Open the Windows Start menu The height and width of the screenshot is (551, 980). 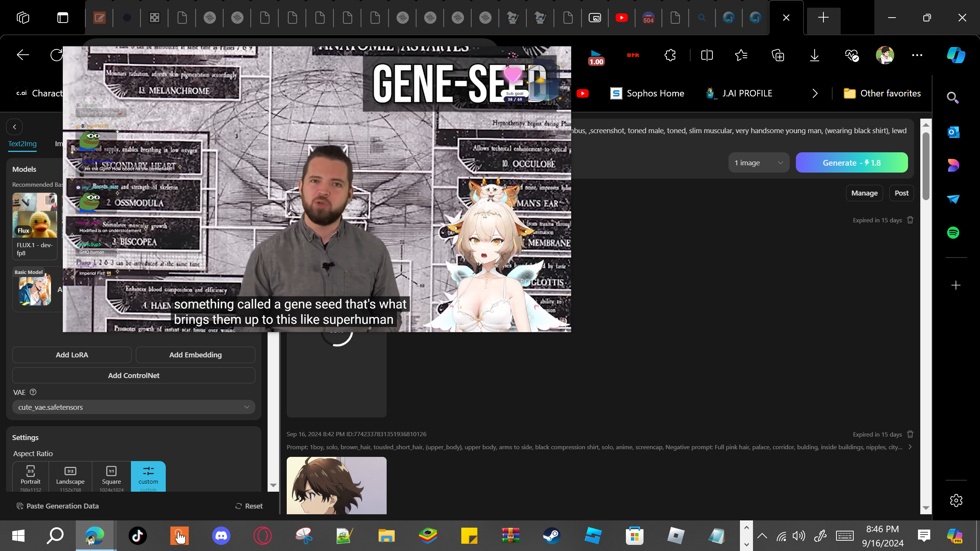pos(18,536)
